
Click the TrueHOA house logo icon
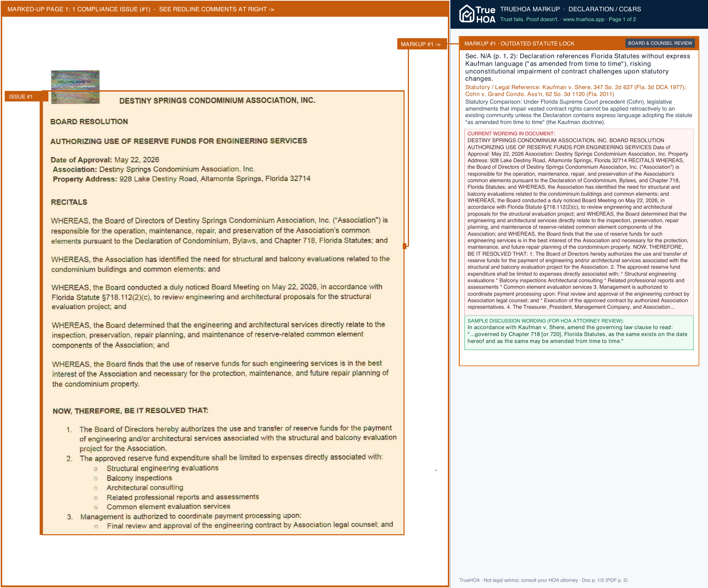pyautogui.click(x=467, y=14)
